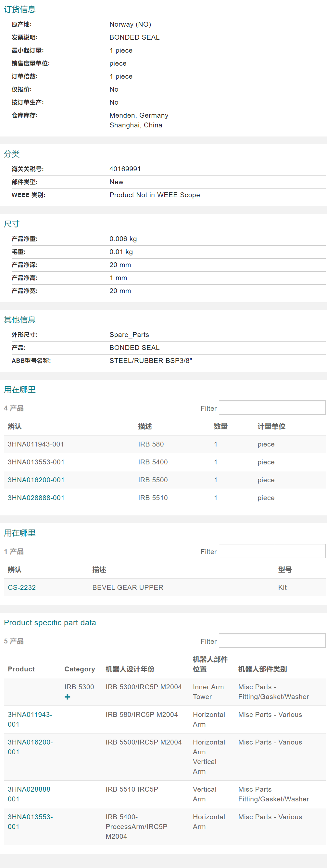The width and height of the screenshot is (327, 868).
Task: Open link 3HNA016200-001 in IRB 5500 row
Action: (36, 480)
